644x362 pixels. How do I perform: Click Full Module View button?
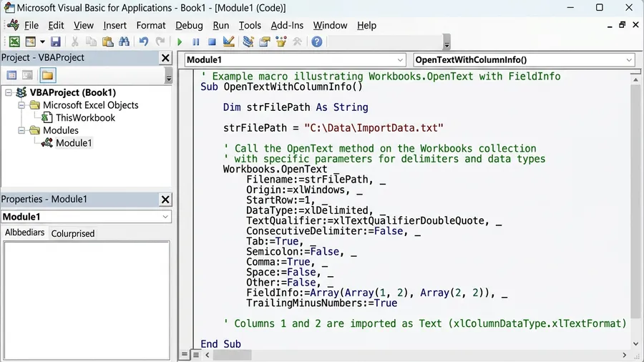[196, 355]
